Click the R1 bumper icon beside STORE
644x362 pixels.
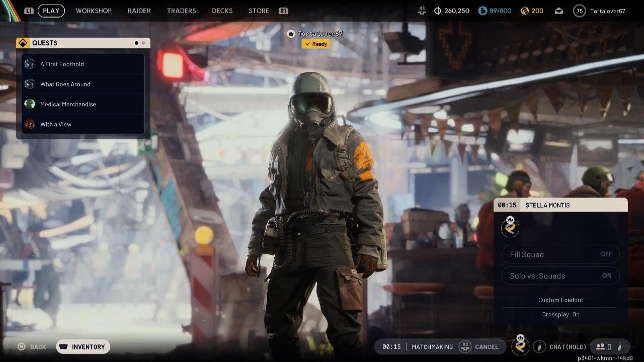283,11
